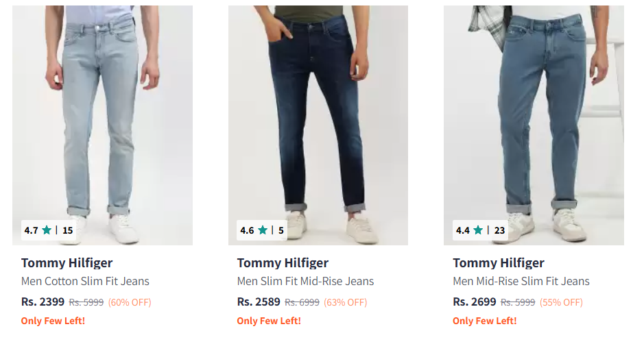Click the Rs. 2589 price
The image size is (644, 344).
(x=259, y=302)
